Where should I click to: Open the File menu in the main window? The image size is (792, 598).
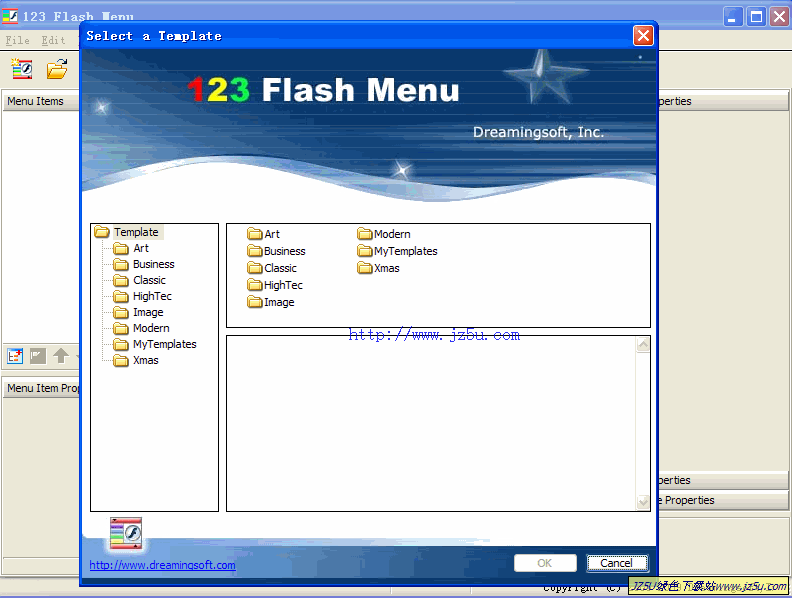point(17,40)
